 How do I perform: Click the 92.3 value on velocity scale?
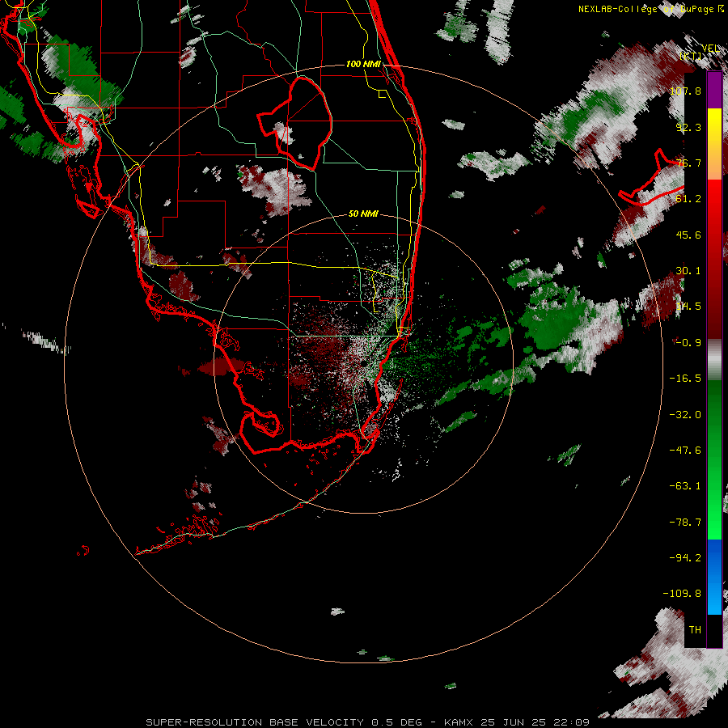click(688, 127)
